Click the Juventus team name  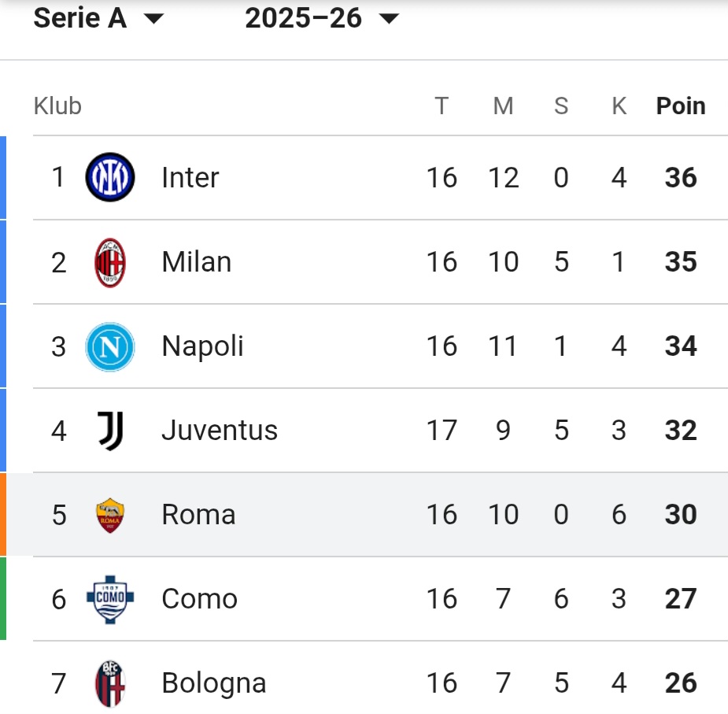[219, 430]
